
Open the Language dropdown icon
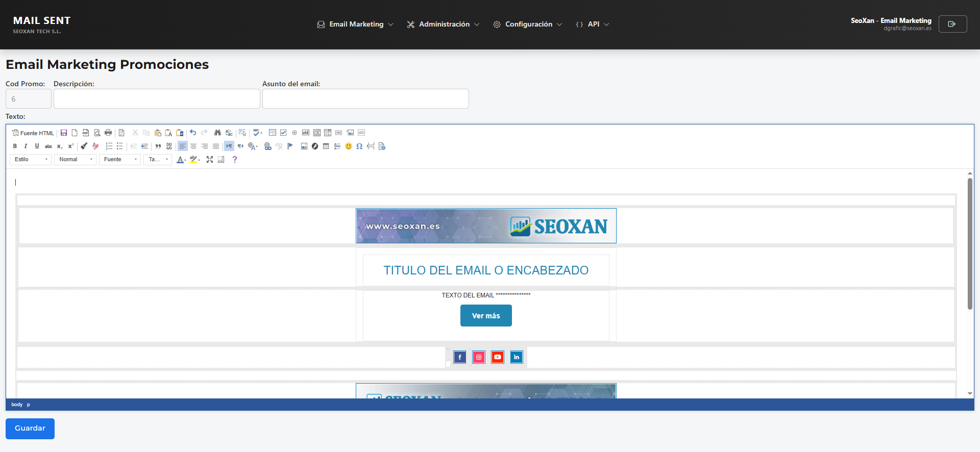point(253,146)
